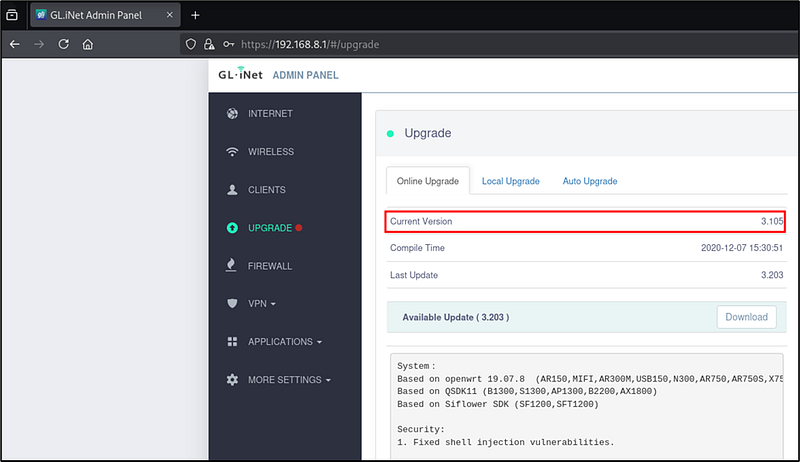Viewport: 800px width, 462px height.
Task: Click the Wireless wifi icon in sidebar
Action: coord(232,152)
